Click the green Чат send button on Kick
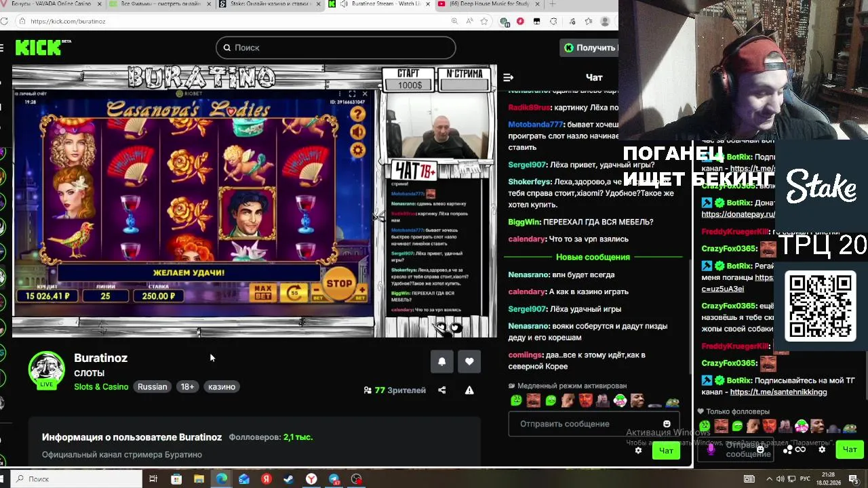 click(x=666, y=451)
